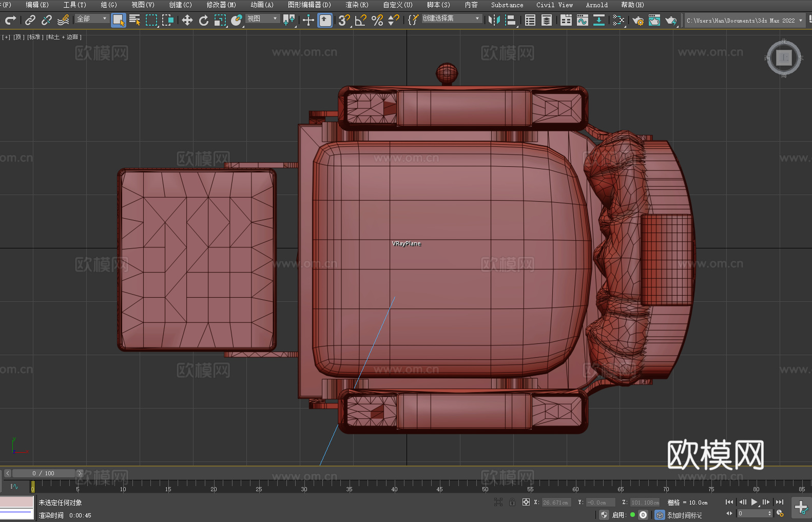Open the 工具(T) menu

click(74, 5)
